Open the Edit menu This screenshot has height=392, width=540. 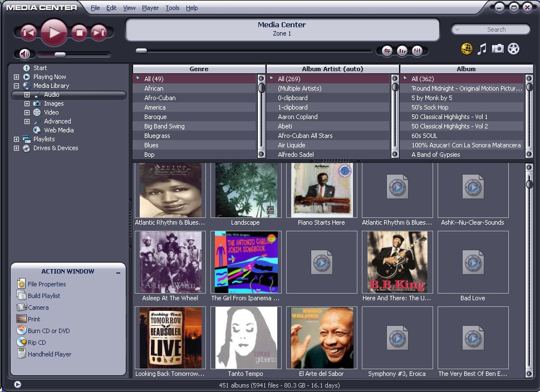(111, 8)
